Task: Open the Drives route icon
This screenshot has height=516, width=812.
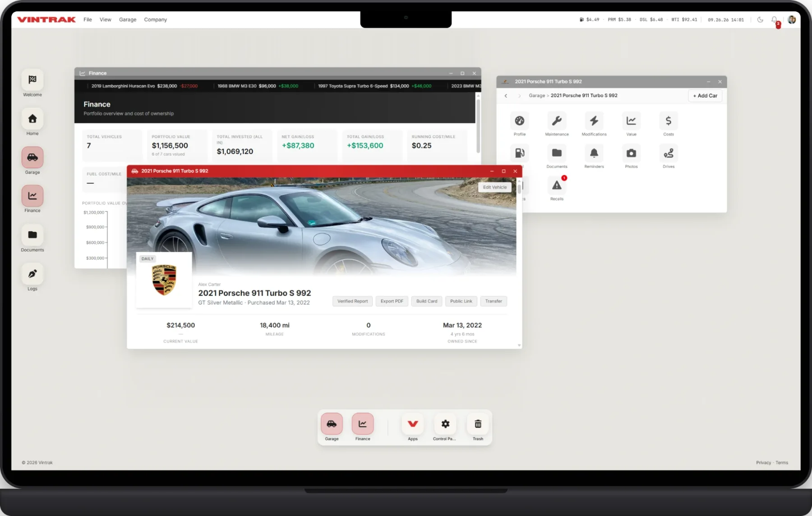Action: pos(669,153)
